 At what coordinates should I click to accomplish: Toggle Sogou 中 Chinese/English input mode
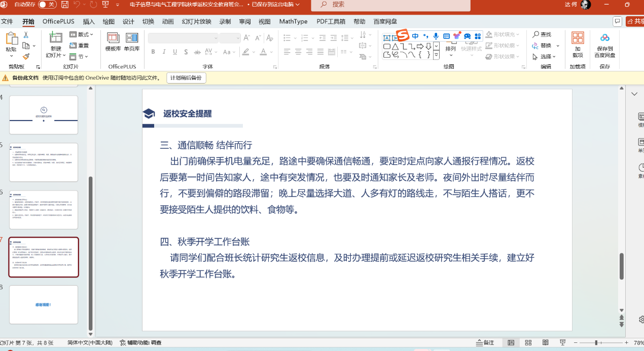(x=415, y=36)
